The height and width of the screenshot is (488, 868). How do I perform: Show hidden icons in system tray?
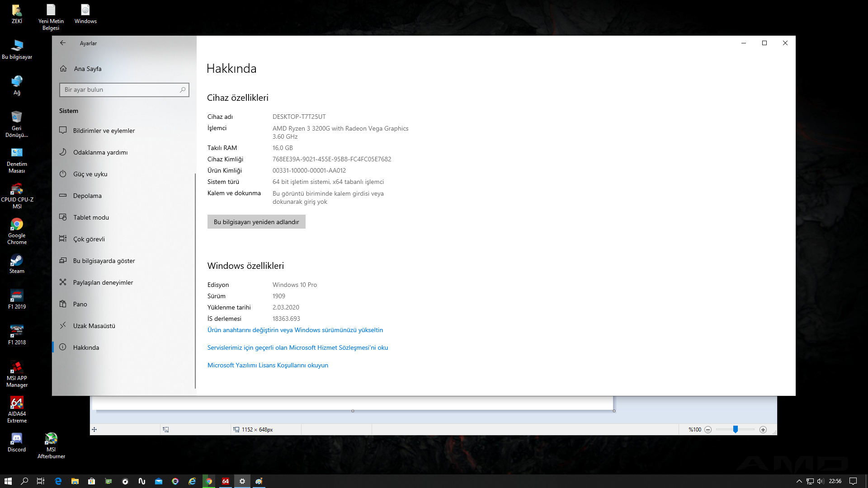799,481
